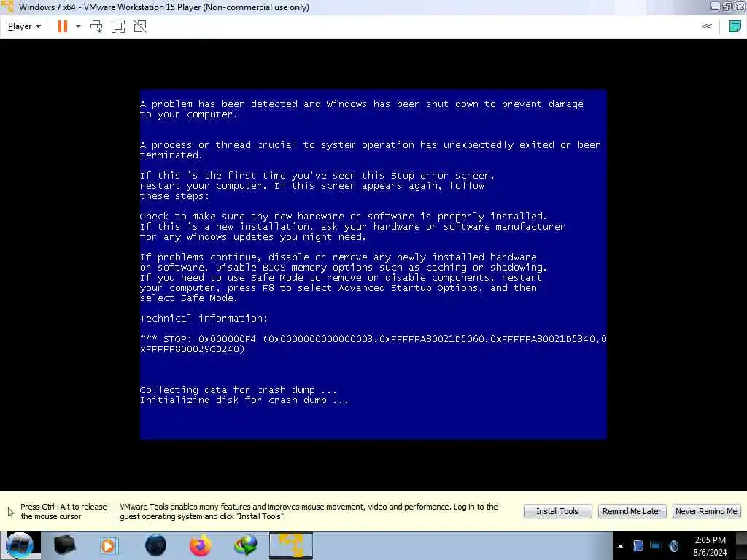This screenshot has height=560, width=747.
Task: Click the 'VMware Tools enables many features' message
Action: tap(309, 511)
